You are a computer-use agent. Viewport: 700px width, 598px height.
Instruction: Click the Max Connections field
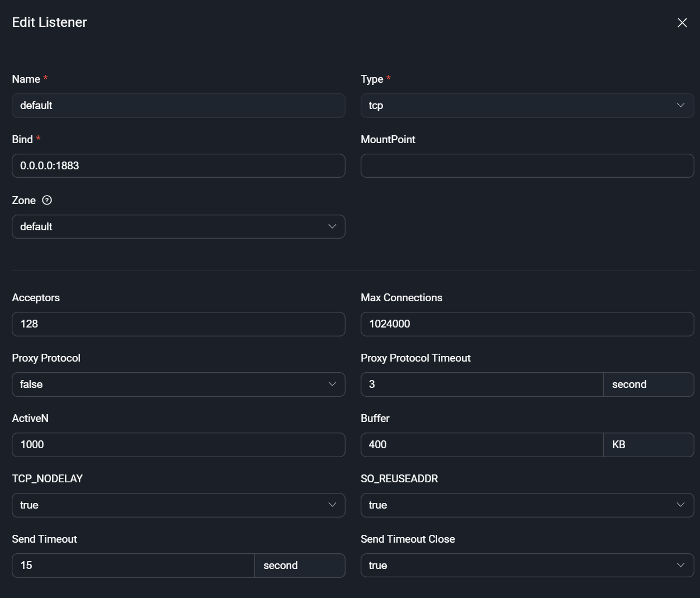pos(527,324)
